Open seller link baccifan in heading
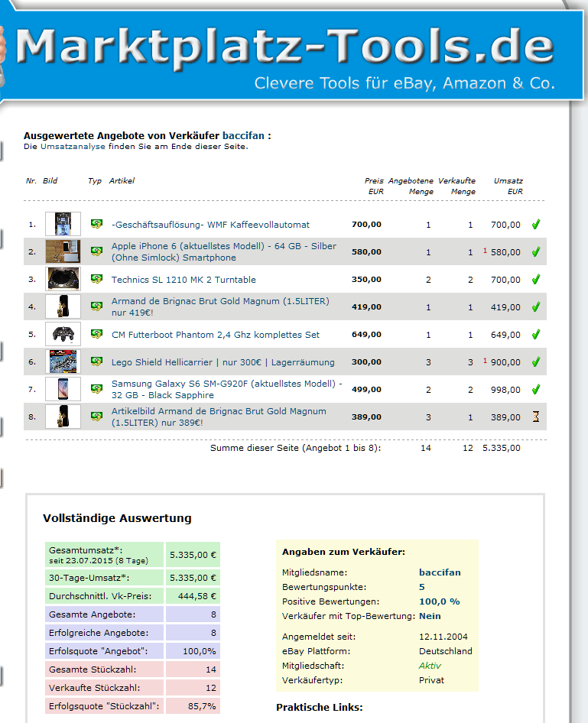588x723 pixels. [x=243, y=135]
